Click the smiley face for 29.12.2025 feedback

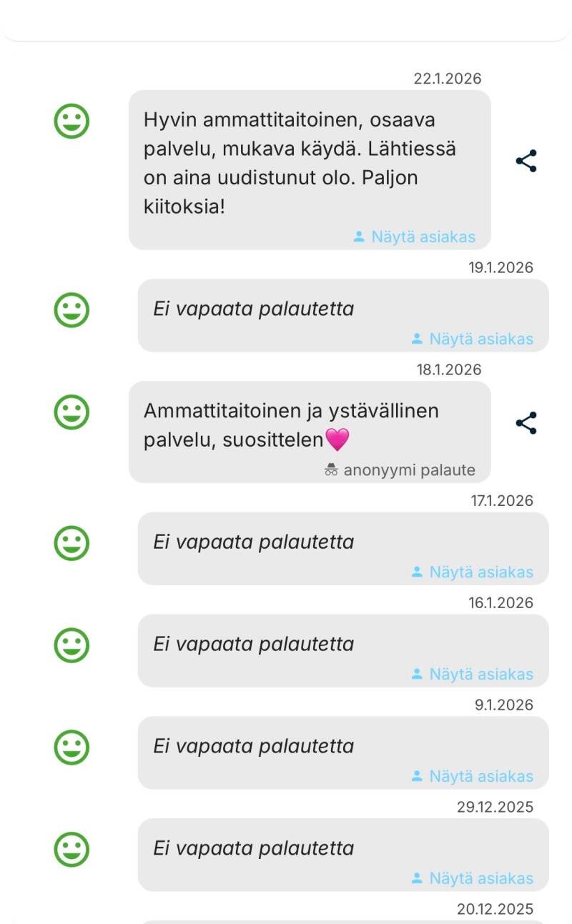coord(72,850)
